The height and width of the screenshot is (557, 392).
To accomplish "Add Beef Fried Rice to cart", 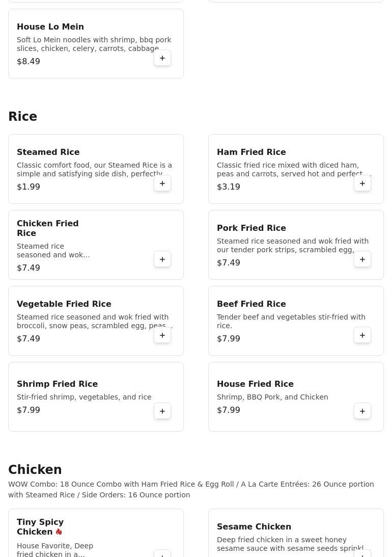I will (362, 335).
